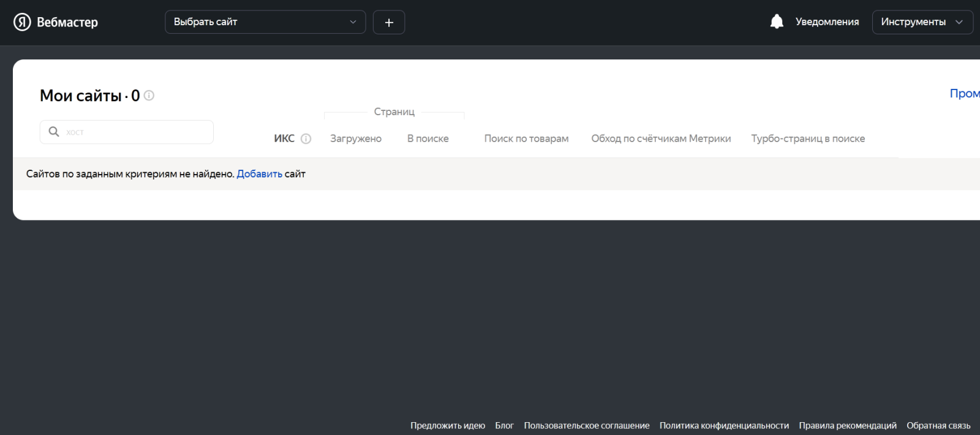980x435 pixels.
Task: Click the Вебмастер title text
Action: click(x=67, y=22)
